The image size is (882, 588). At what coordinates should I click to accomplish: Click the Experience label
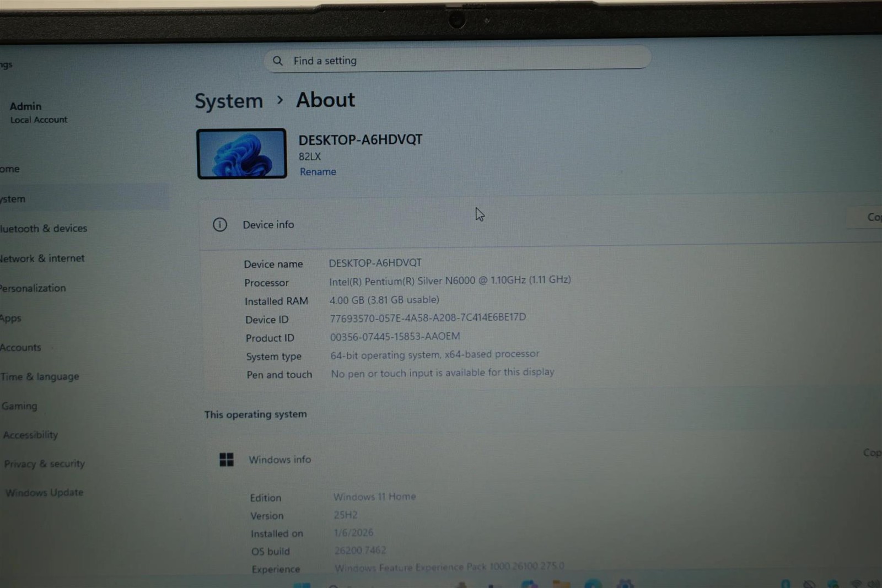click(276, 569)
